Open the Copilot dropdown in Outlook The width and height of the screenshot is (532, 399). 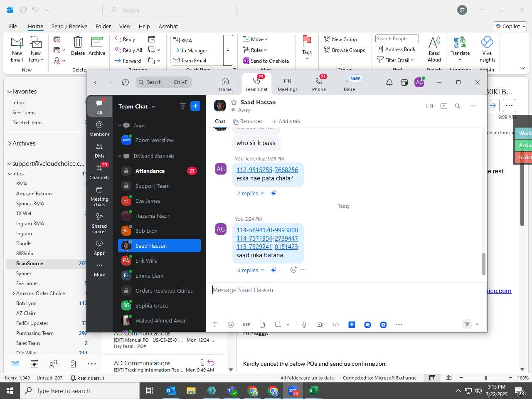pos(510,26)
